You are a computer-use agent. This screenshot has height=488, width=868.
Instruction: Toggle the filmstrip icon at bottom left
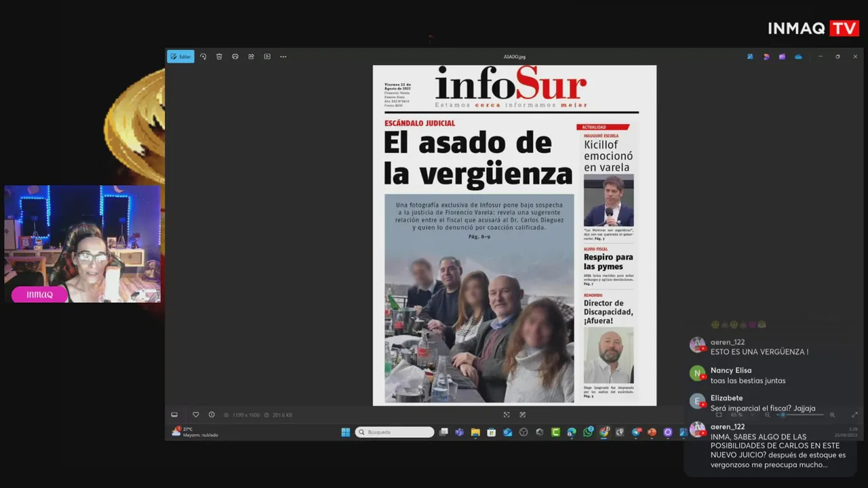point(174,415)
